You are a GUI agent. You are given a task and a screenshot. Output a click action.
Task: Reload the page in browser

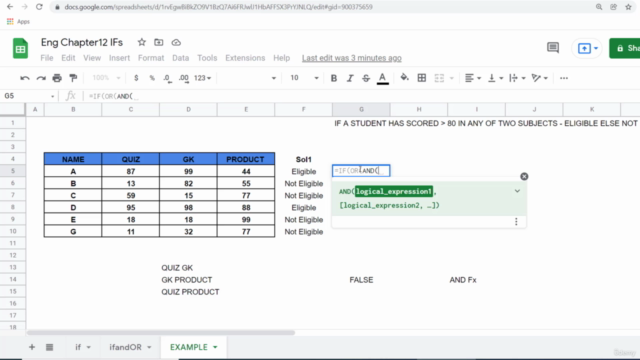point(39,7)
